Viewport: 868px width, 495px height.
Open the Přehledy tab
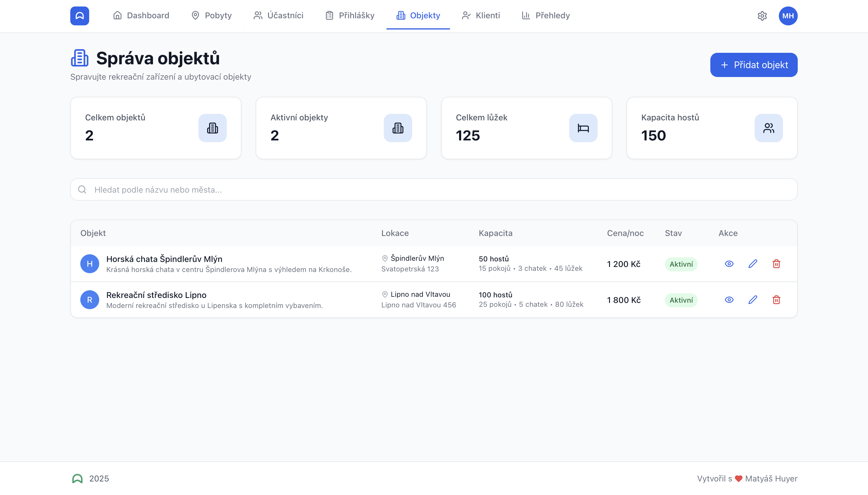click(546, 16)
